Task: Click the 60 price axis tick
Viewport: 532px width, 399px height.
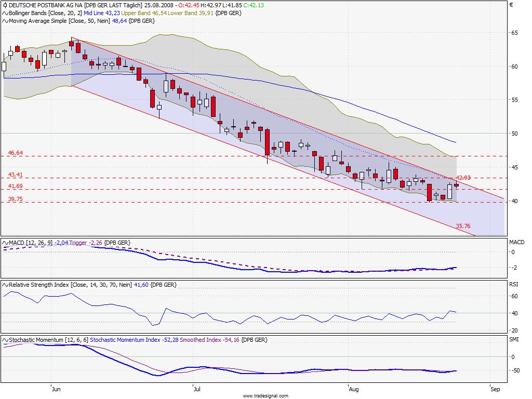Action: click(x=514, y=66)
